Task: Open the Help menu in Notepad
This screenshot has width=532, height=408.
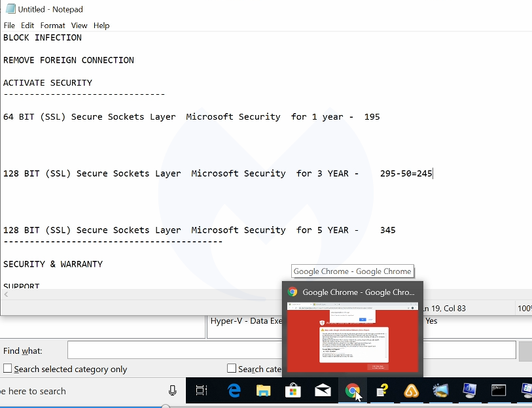Action: click(101, 25)
